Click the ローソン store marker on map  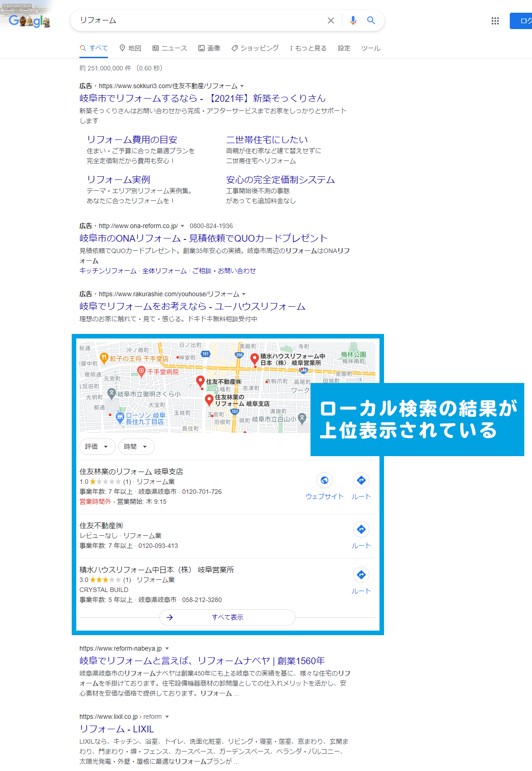click(x=120, y=418)
